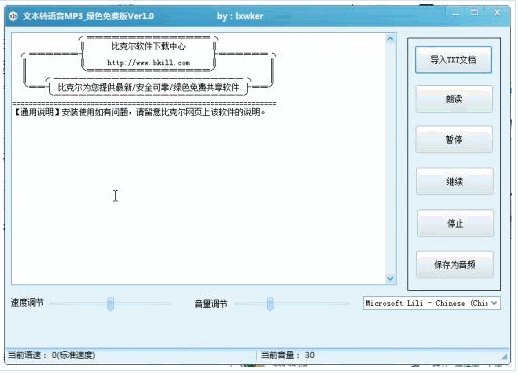Image resolution: width=518 pixels, height=374 pixels.
Task: Click the 当前音量: 30 status entry
Action: click(288, 355)
